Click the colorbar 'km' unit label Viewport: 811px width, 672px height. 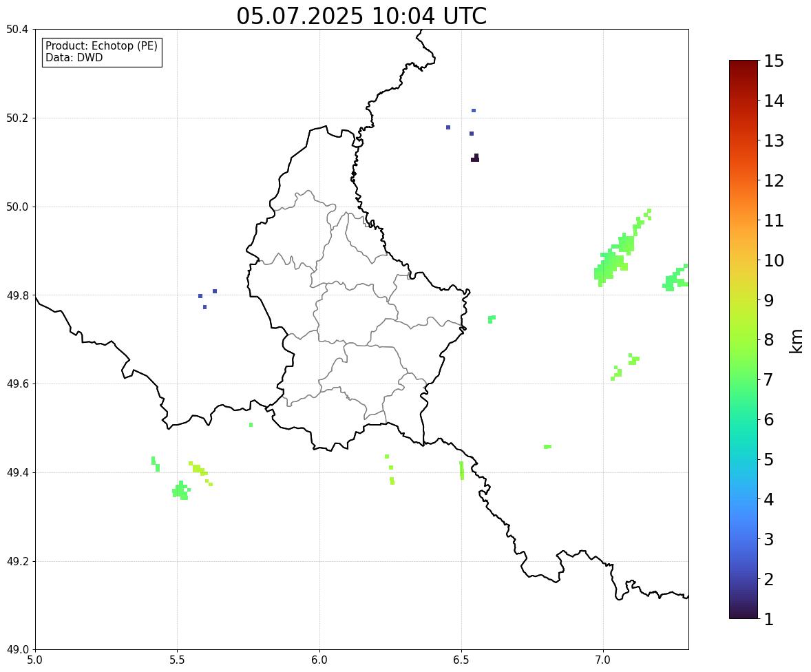[x=796, y=340]
